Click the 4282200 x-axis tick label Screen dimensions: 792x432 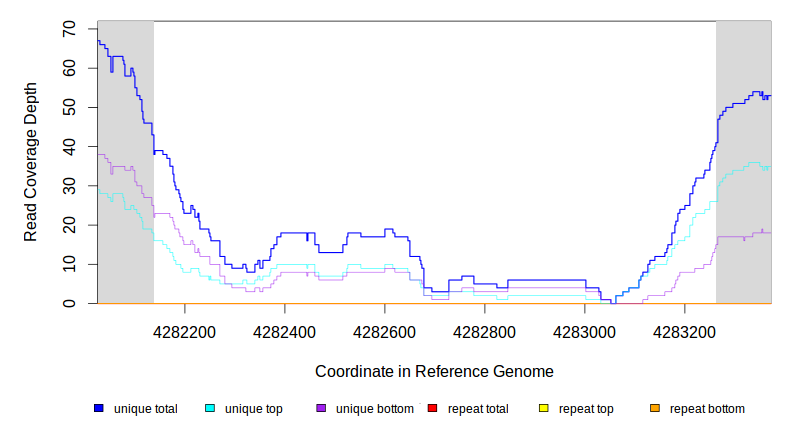[x=185, y=330]
